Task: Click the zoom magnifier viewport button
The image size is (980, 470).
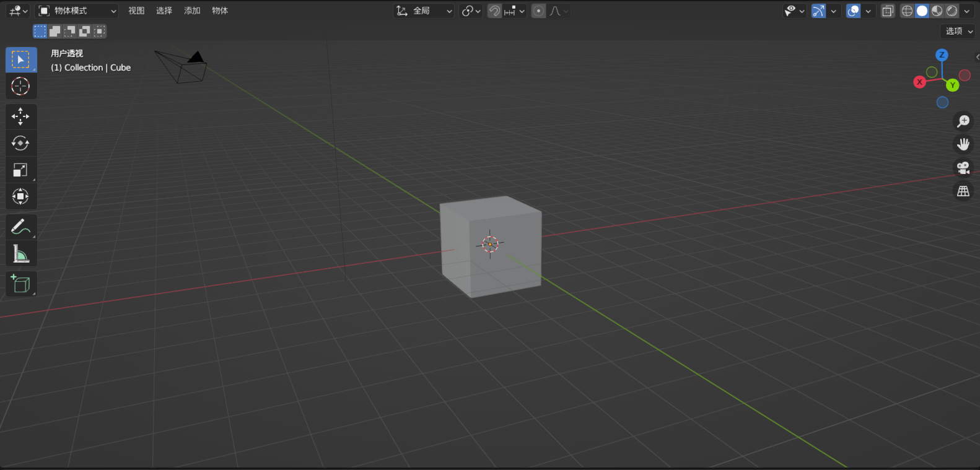Action: [x=963, y=121]
